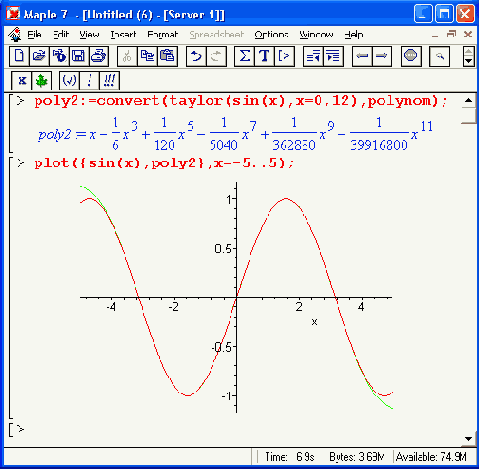The height and width of the screenshot is (469, 479).
Task: Execute the worksheet with the triple exclamation icon
Action: tap(109, 80)
